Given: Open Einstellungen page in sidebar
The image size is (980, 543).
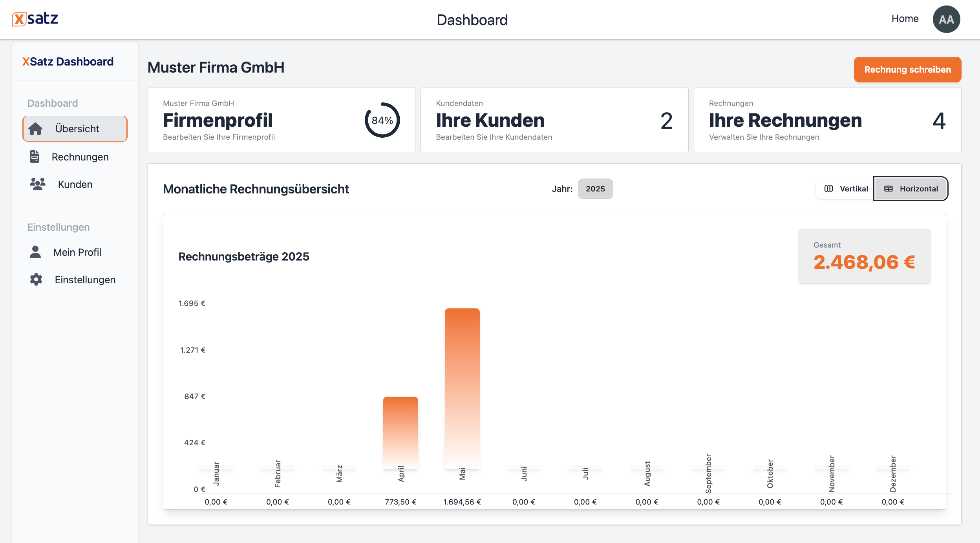Looking at the screenshot, I should click(x=75, y=279).
